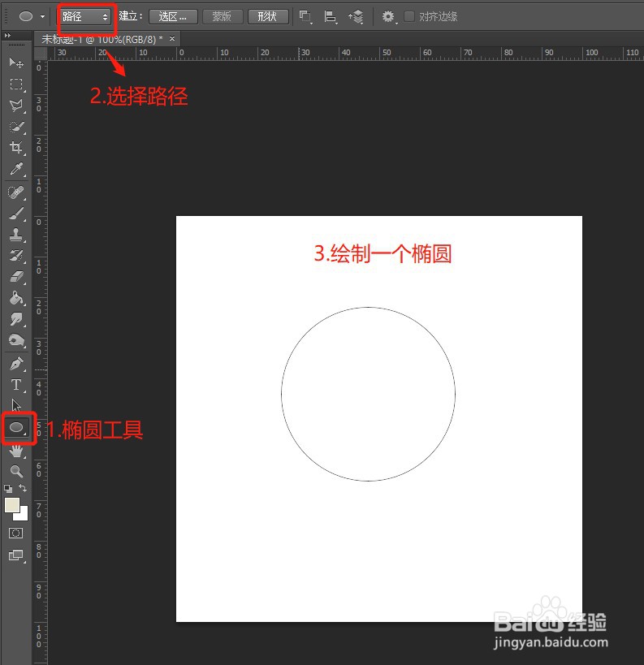Select the Paint Bucket tool
The image size is (644, 665).
16,298
